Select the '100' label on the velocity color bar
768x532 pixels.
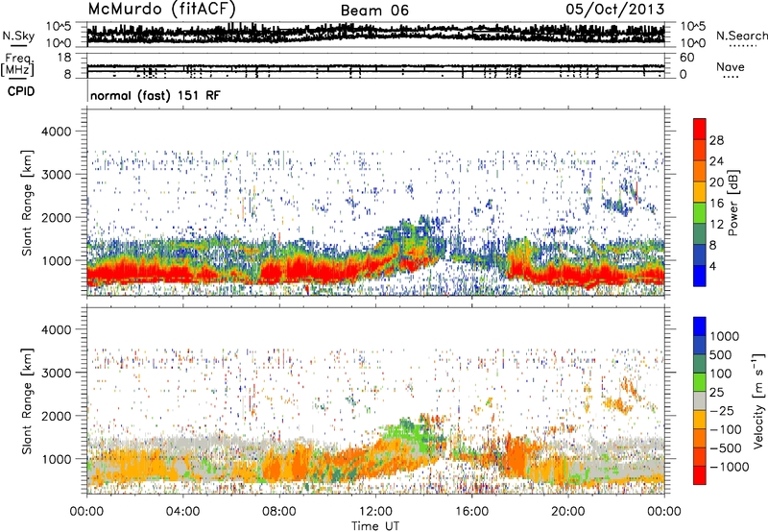[721, 374]
